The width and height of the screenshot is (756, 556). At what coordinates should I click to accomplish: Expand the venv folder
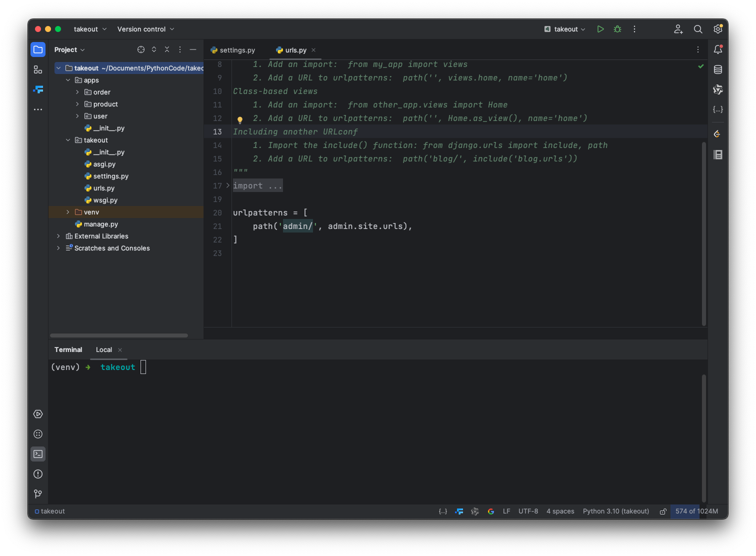[x=68, y=212]
